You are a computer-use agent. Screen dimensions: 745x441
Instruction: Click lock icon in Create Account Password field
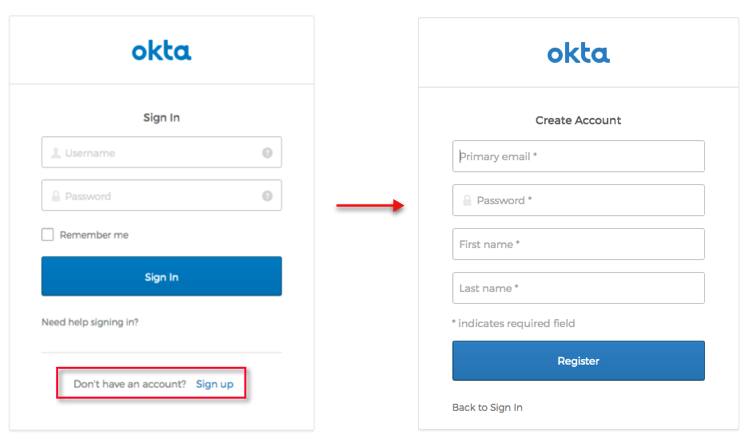pyautogui.click(x=467, y=201)
